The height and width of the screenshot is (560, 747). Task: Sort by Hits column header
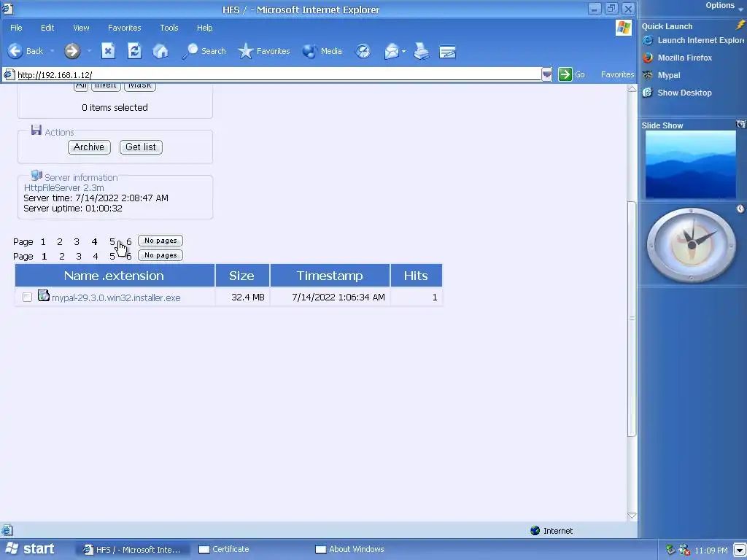(x=416, y=275)
